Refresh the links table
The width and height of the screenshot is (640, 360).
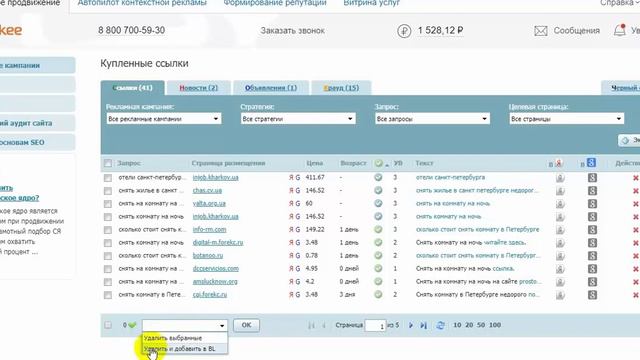pyautogui.click(x=440, y=325)
